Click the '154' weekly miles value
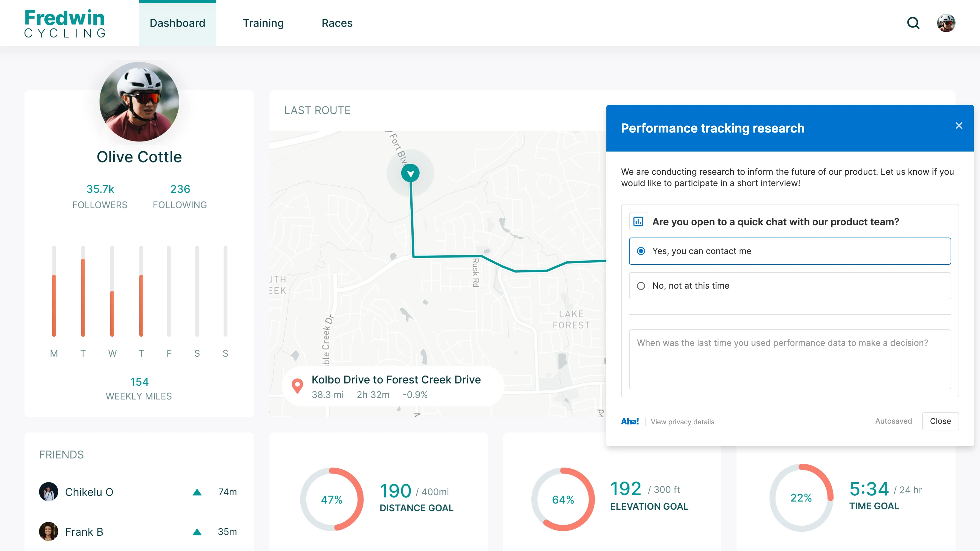Viewport: 980px width, 551px height. pyautogui.click(x=139, y=382)
